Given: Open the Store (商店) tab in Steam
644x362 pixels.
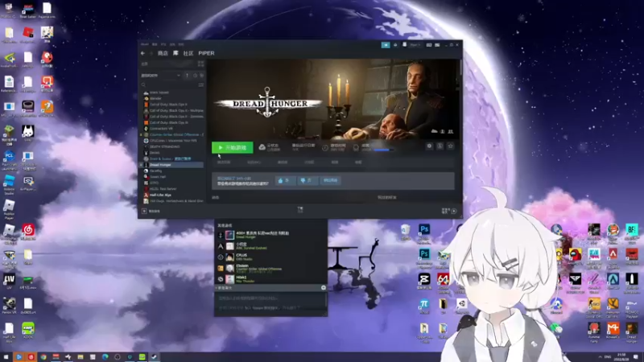Looking at the screenshot, I should 163,53.
